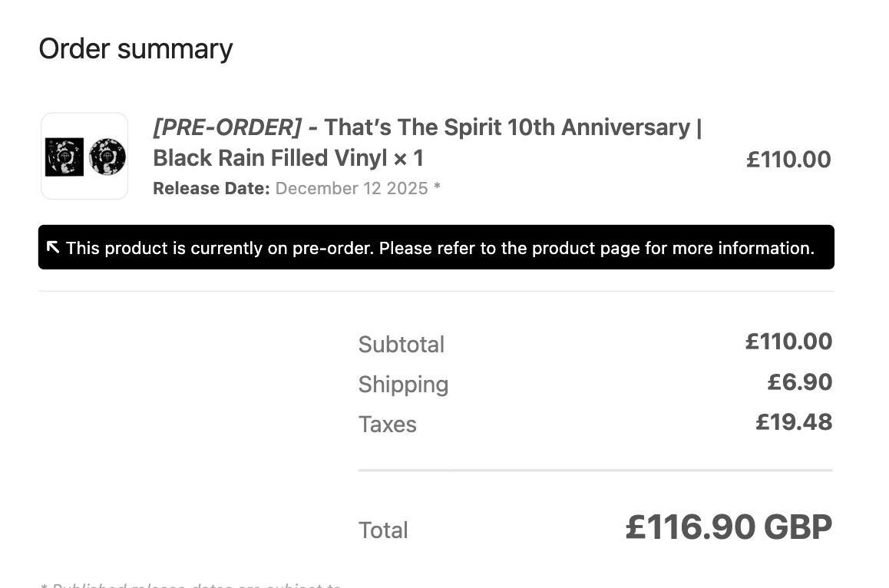Click the published release dates footnote
The image size is (889, 588).
tap(190, 584)
